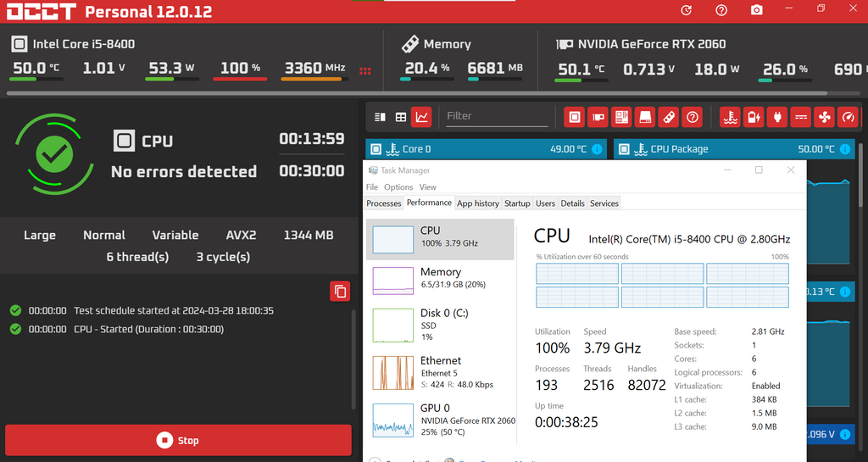Switch to the Users tab in Task Manager

[545, 203]
